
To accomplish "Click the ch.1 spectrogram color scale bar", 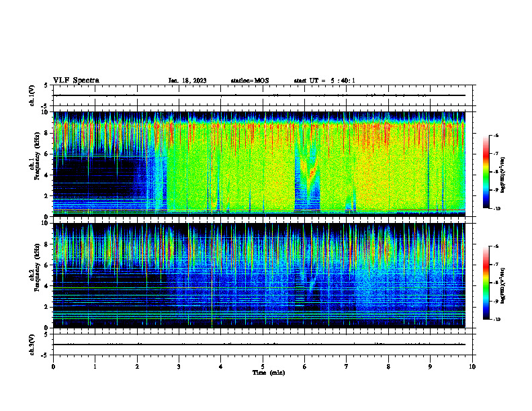I will 486,172.
